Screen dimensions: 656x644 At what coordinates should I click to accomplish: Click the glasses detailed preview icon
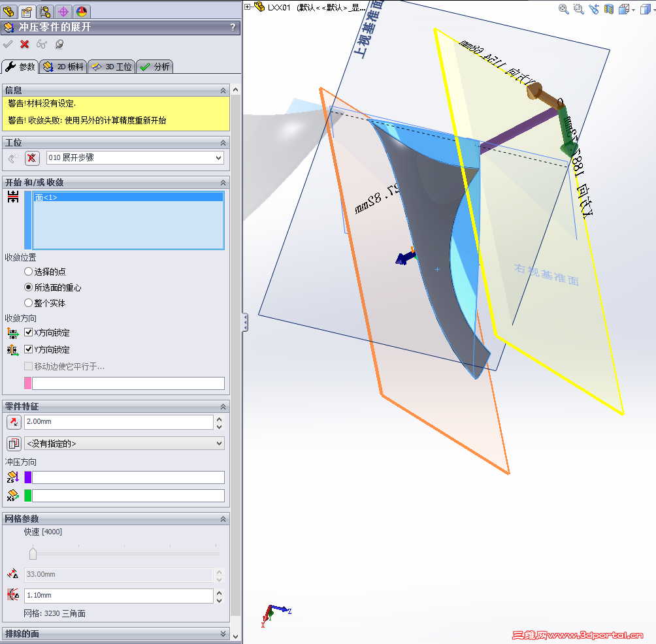pos(42,44)
